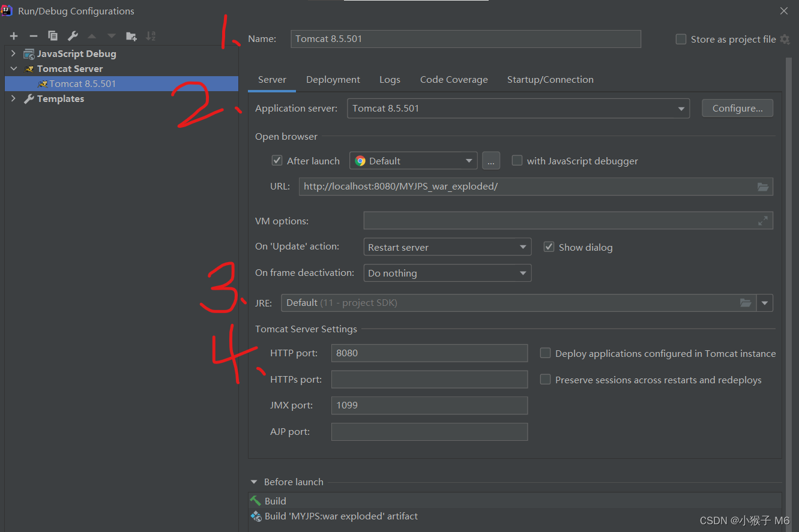Enable with JavaScript debugger
This screenshot has height=532, width=799.
517,161
